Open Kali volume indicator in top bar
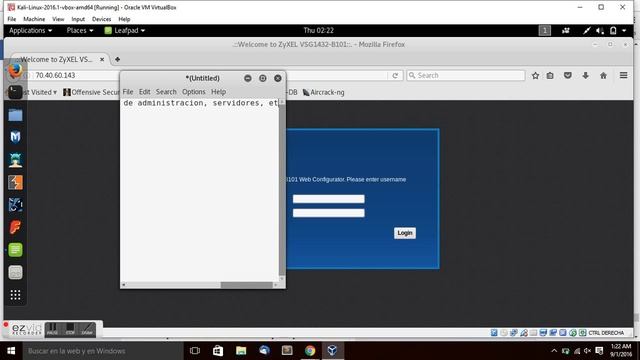 coord(600,31)
